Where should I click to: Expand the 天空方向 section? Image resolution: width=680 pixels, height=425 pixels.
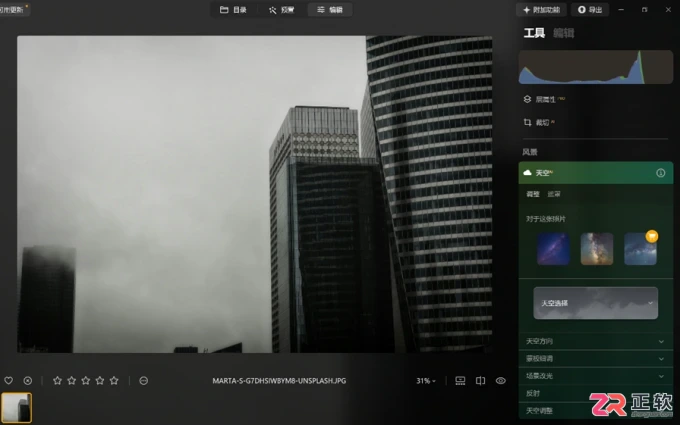595,341
